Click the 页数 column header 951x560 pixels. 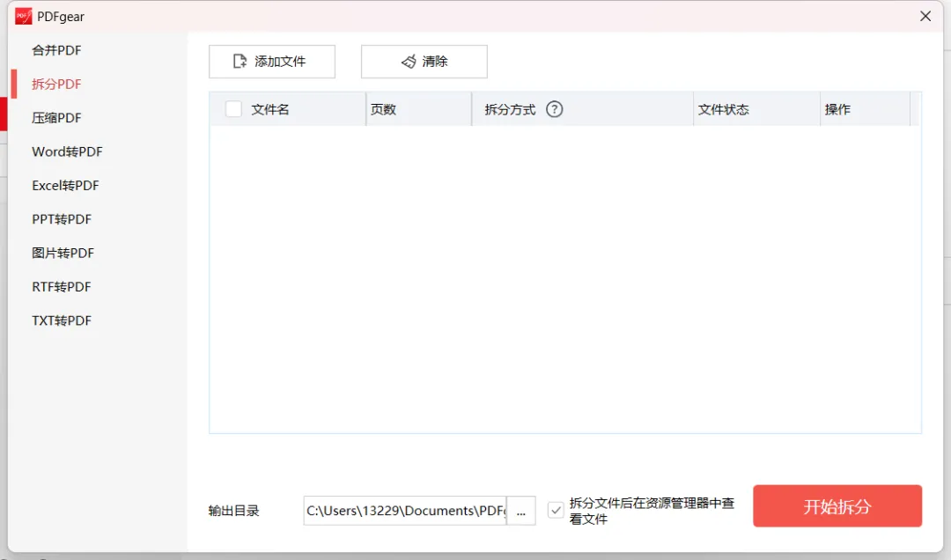[x=383, y=109]
